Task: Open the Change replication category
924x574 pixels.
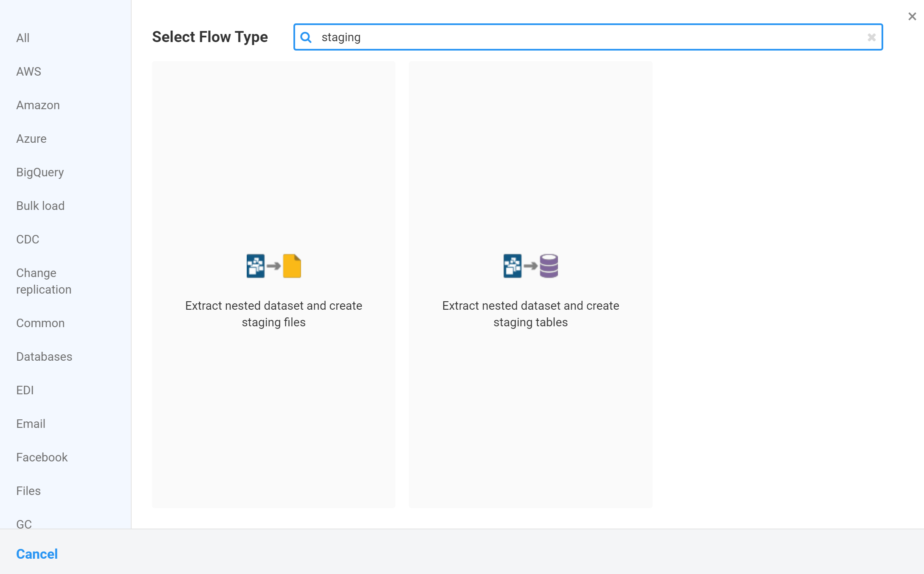Action: point(43,281)
